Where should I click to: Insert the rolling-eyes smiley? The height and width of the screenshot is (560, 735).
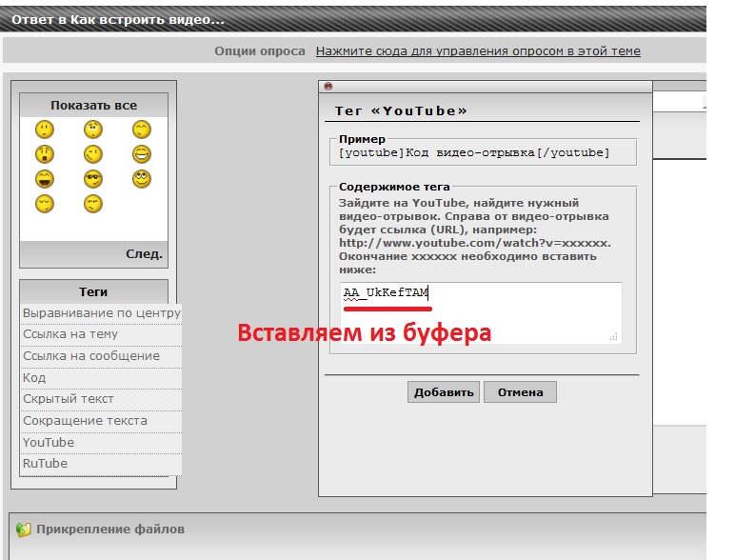pos(142,179)
